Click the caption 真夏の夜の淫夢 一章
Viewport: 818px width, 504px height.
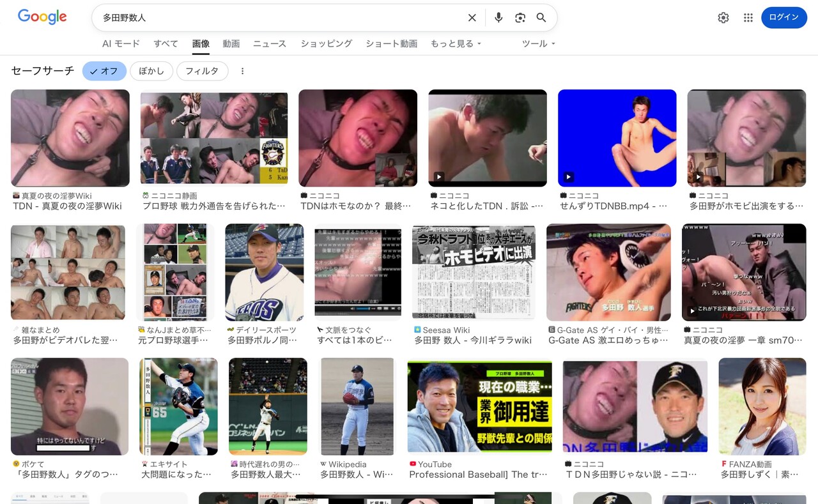tap(744, 340)
